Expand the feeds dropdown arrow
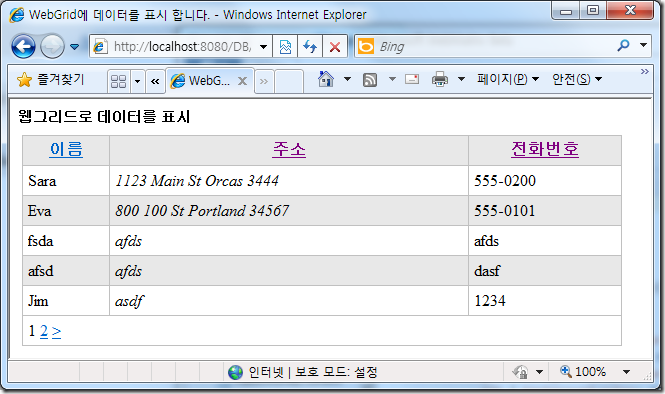The image size is (665, 394). (392, 79)
